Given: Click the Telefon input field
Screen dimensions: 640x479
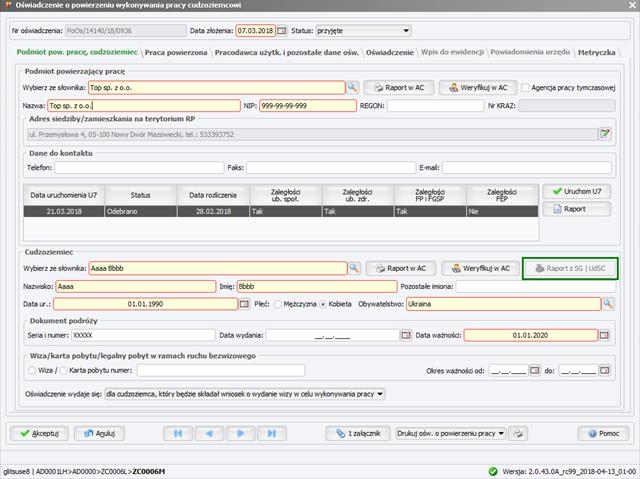Looking at the screenshot, I should tap(139, 168).
